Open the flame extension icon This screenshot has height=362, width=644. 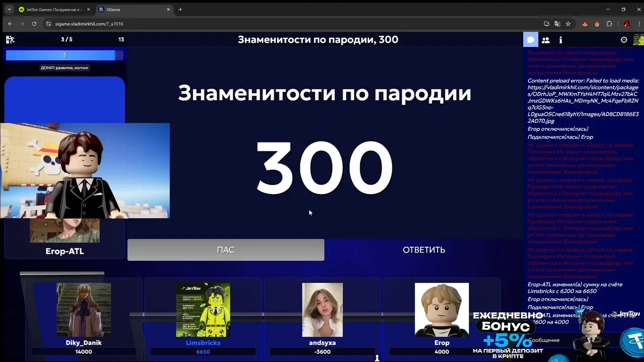[x=597, y=24]
